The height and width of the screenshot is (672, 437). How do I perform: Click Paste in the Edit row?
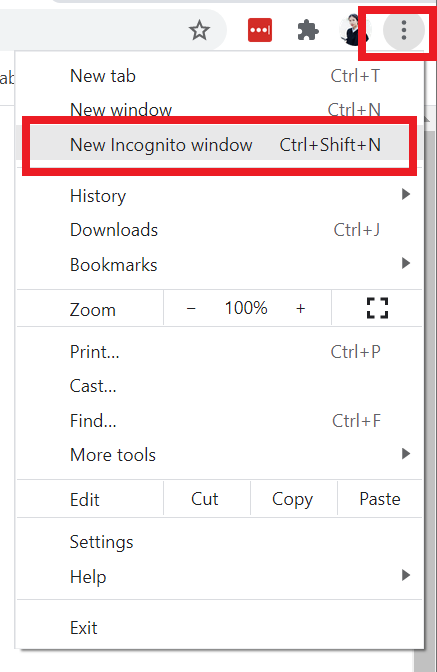[x=380, y=499]
